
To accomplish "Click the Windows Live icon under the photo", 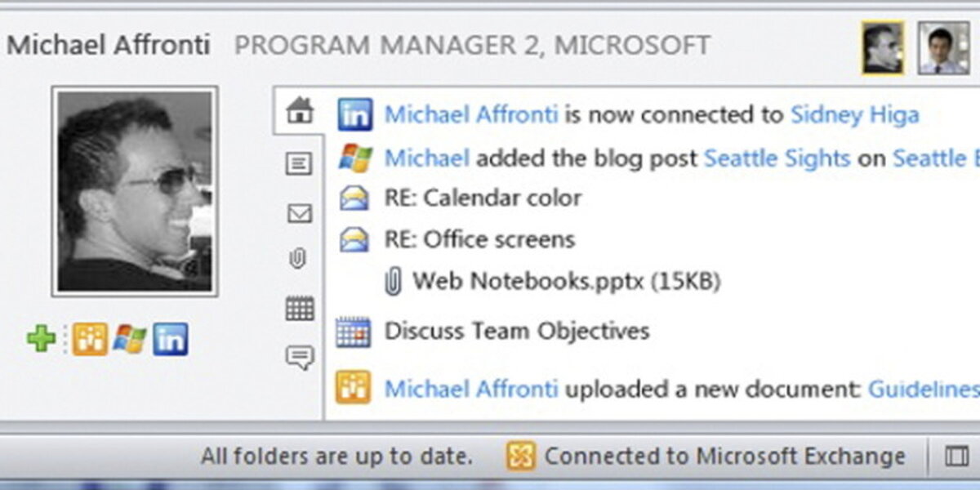I will click(x=130, y=338).
